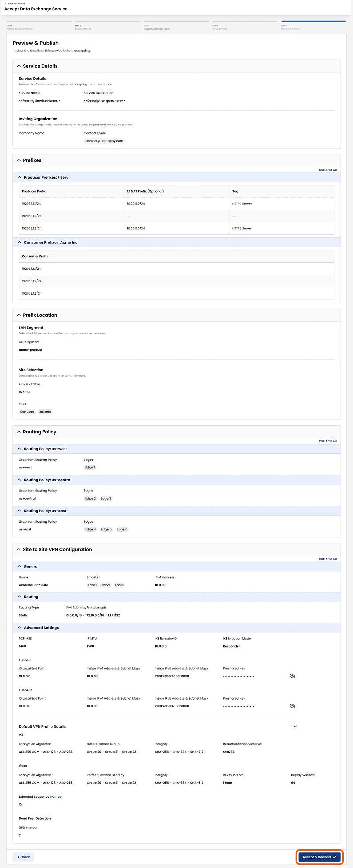Collapse the Service Details section
Image resolution: width=353 pixels, height=868 pixels.
tap(19, 66)
